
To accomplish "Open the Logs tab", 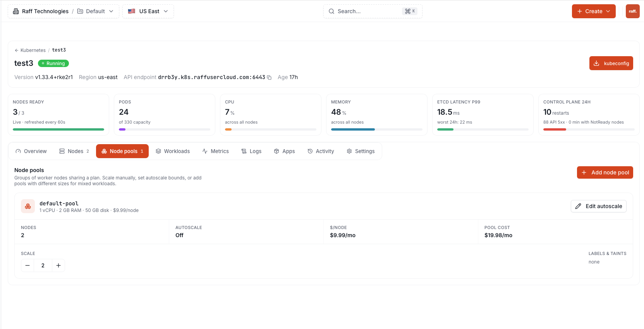I will [x=251, y=151].
